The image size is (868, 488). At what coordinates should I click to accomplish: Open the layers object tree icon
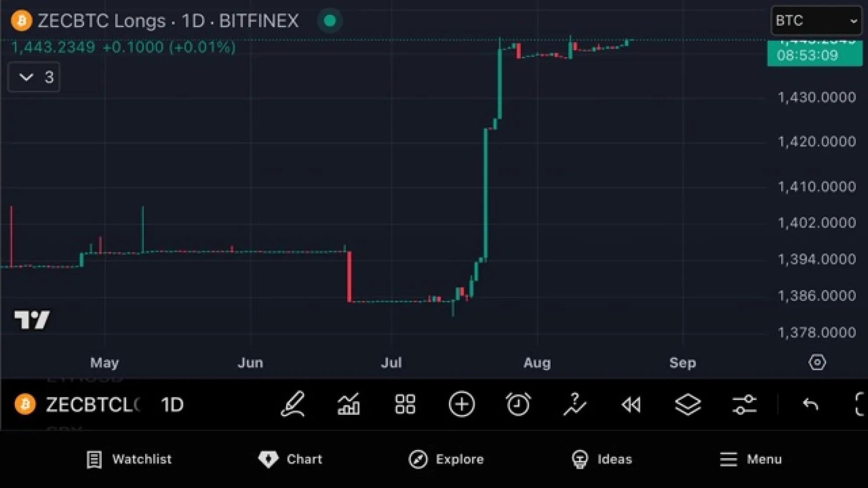688,404
